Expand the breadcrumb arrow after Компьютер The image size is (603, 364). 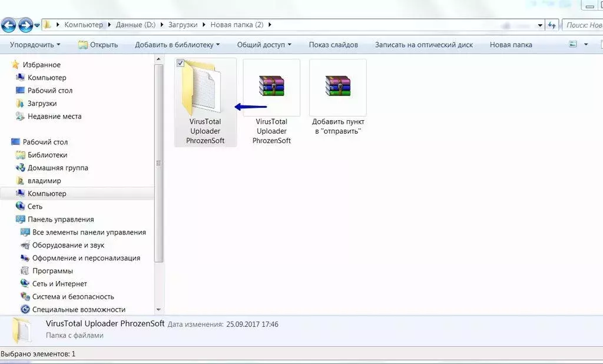tap(109, 25)
